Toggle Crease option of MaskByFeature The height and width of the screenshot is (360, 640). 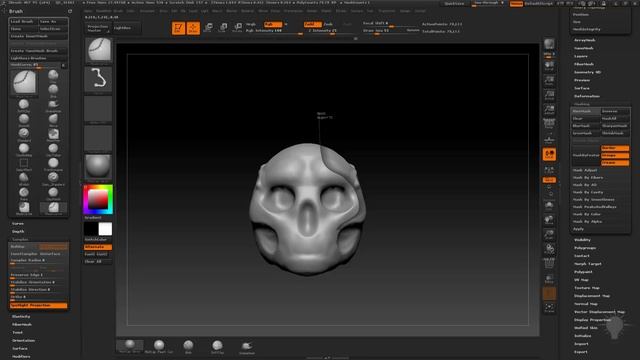tap(615, 163)
